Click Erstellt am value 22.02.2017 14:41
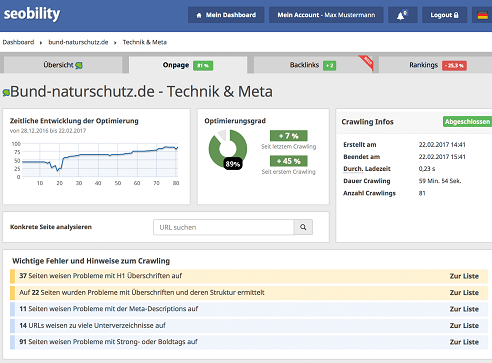The width and height of the screenshot is (492, 363). [x=442, y=145]
